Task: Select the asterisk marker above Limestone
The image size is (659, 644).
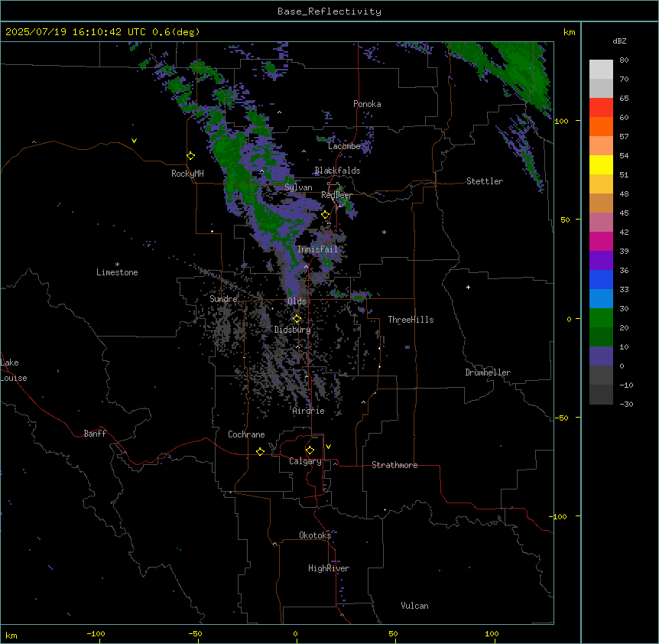Action: pyautogui.click(x=117, y=265)
